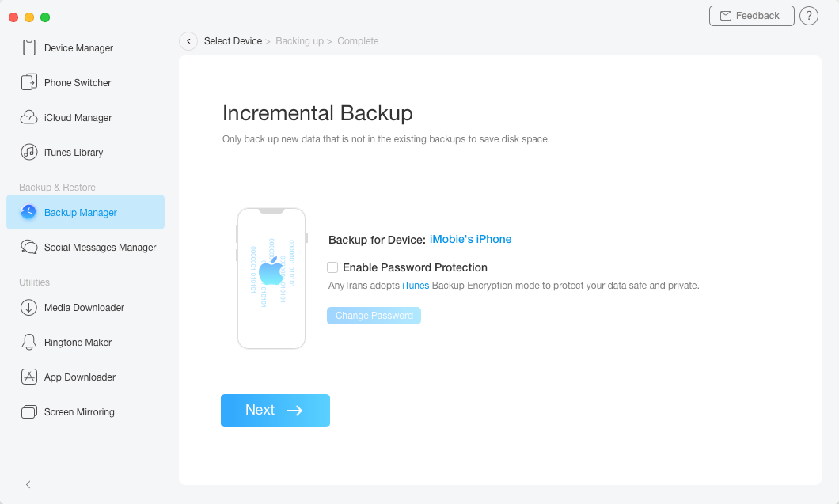Screen dimensions: 839x504
Task: Click the iPhone backup illustration
Action: (x=271, y=278)
